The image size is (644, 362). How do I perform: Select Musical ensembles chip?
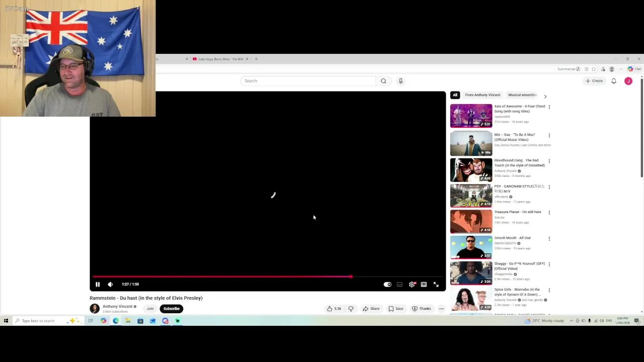(522, 95)
